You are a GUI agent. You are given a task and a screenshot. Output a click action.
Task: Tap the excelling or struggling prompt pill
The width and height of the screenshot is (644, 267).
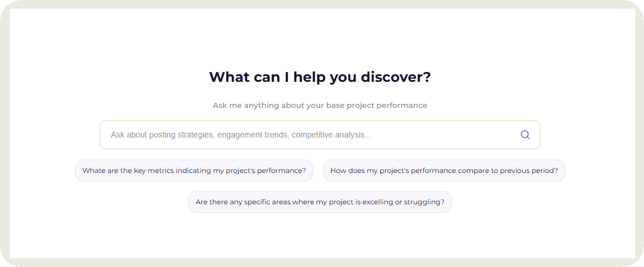(x=320, y=202)
